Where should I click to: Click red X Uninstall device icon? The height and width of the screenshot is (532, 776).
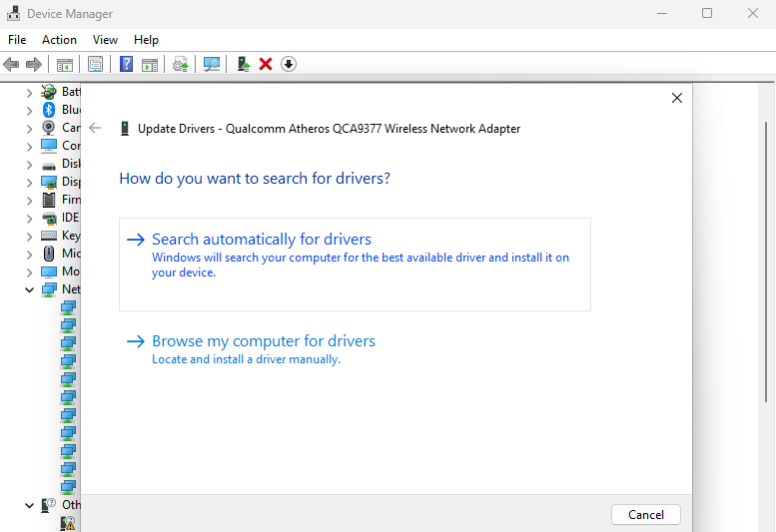(266, 64)
